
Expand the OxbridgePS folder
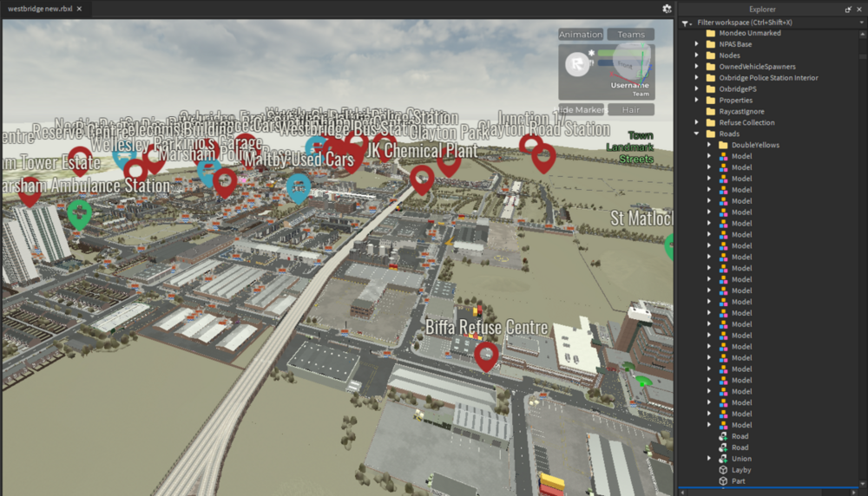(x=696, y=89)
